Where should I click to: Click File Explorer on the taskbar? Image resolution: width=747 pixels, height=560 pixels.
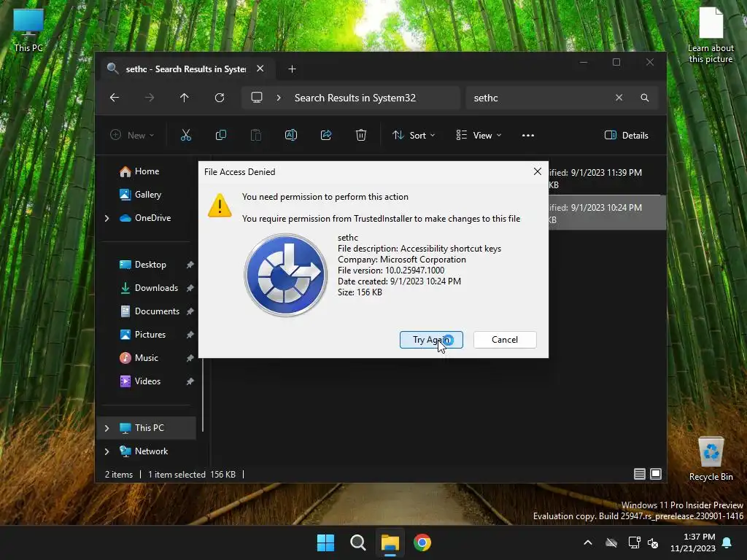[x=390, y=542]
